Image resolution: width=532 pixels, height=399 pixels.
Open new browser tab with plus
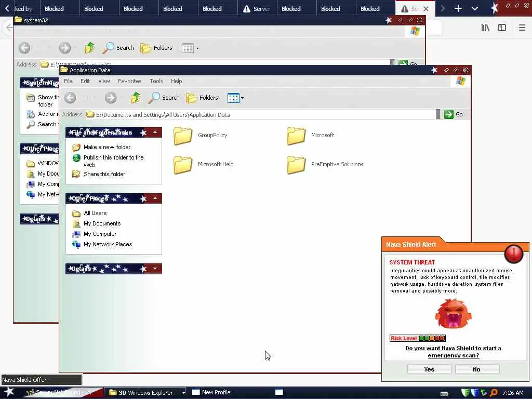[x=458, y=8]
